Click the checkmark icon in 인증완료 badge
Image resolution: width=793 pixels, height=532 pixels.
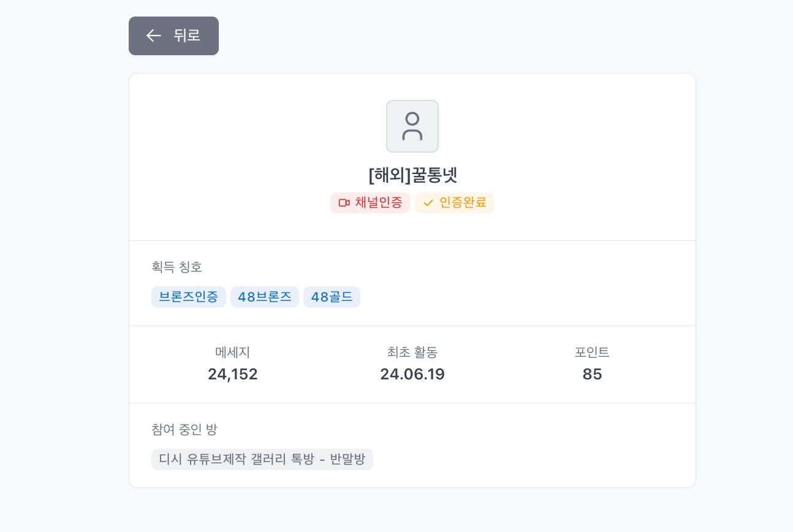(x=428, y=203)
